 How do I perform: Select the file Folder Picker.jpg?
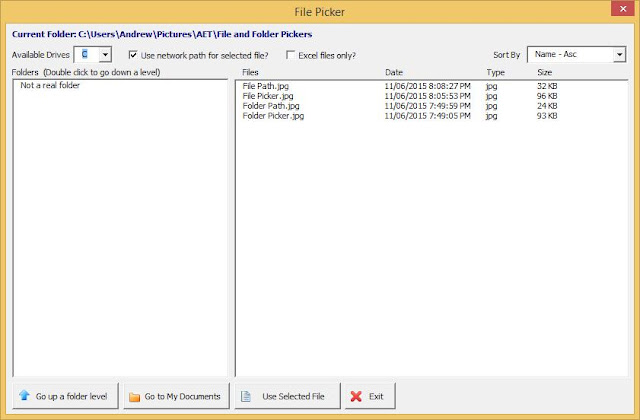point(273,116)
